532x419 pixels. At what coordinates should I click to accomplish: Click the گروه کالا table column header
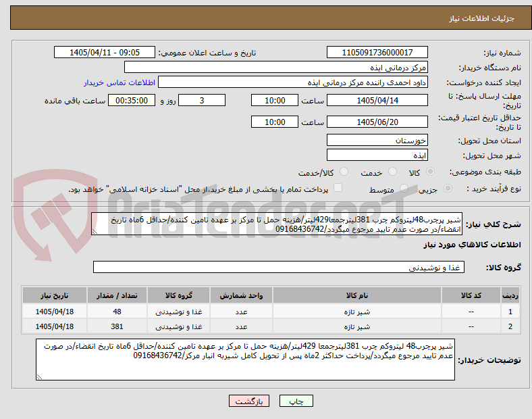178,295
